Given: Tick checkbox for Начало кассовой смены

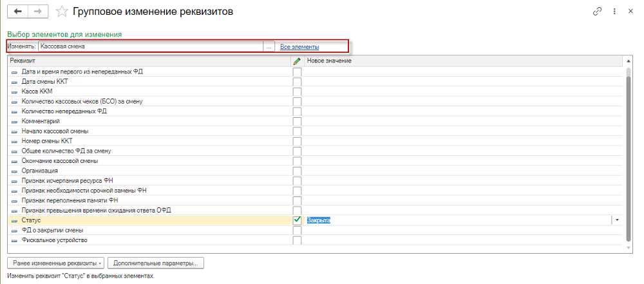Looking at the screenshot, I should click(298, 131).
